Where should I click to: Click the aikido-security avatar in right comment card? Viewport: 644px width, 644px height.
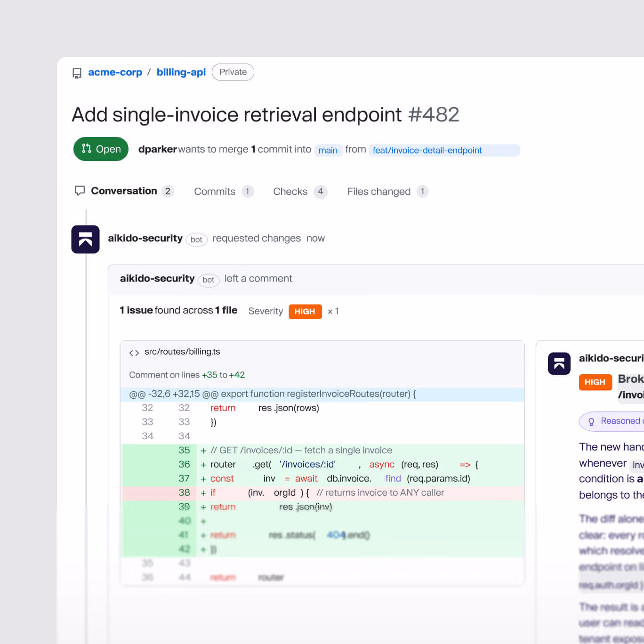tap(559, 364)
